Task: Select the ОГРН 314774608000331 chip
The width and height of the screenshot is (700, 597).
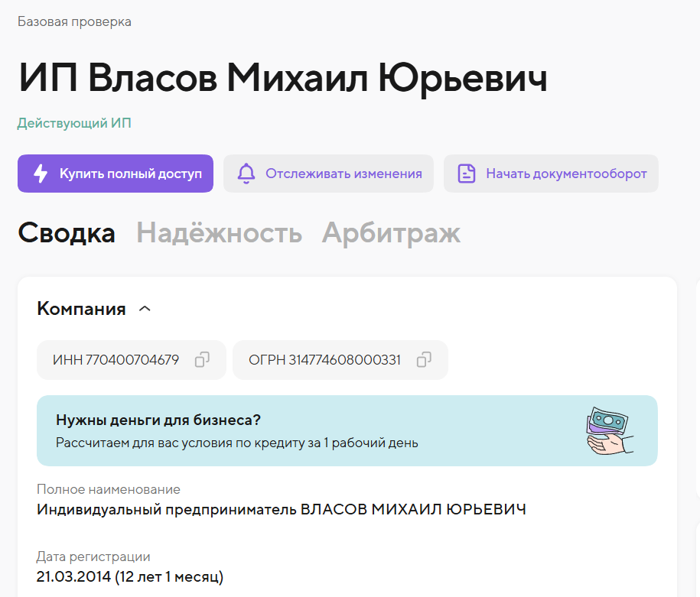Action: point(340,360)
